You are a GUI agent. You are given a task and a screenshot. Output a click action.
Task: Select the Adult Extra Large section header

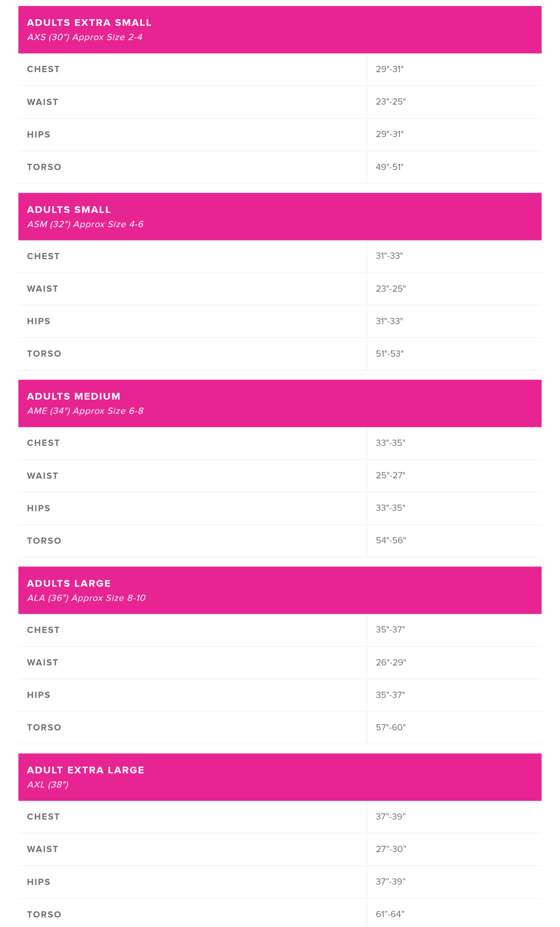point(280,777)
